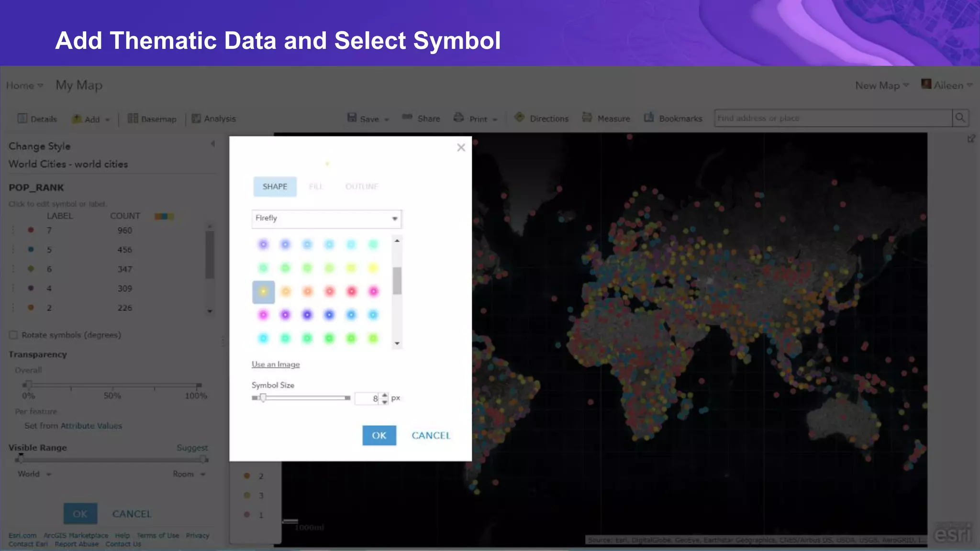Click the Symbol Size slider handle
Screen dimensions: 980x551
tap(263, 398)
